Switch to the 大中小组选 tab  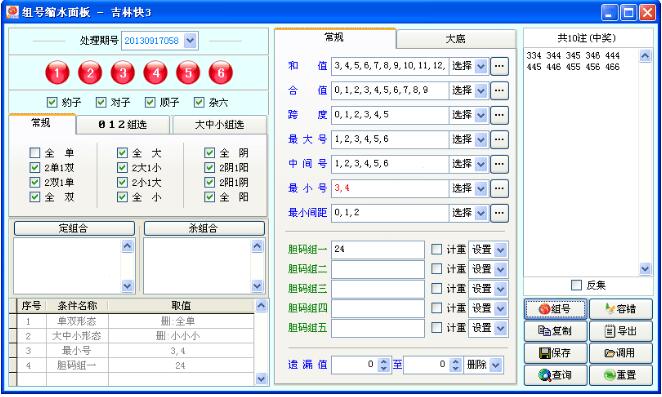[220, 125]
